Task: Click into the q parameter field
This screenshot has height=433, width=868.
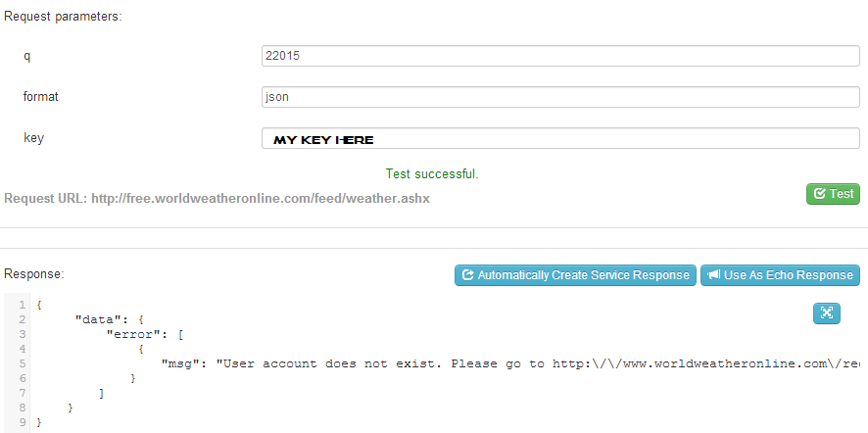Action: pyautogui.click(x=560, y=56)
